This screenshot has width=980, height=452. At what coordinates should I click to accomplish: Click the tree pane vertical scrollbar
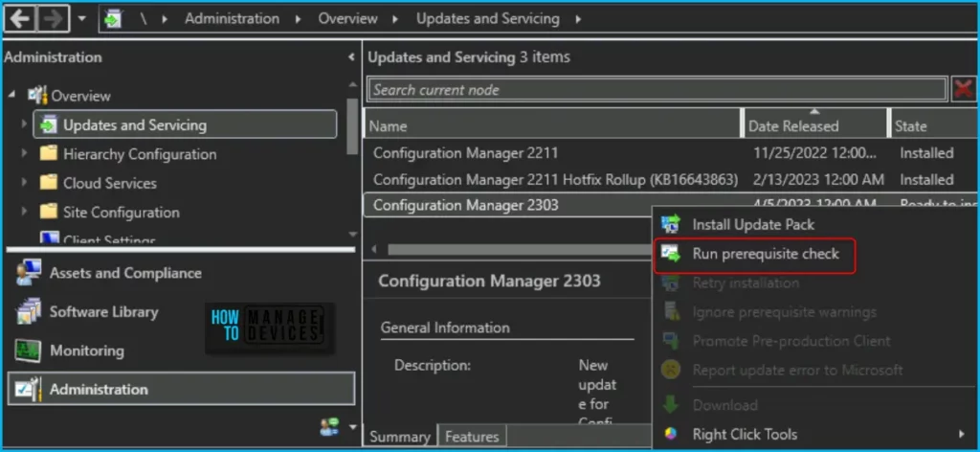pos(353,128)
